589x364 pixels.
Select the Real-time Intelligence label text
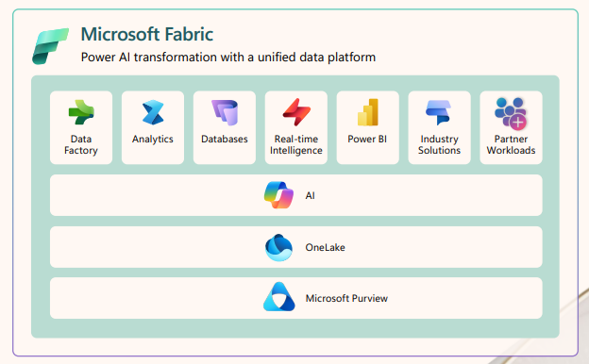click(x=296, y=144)
